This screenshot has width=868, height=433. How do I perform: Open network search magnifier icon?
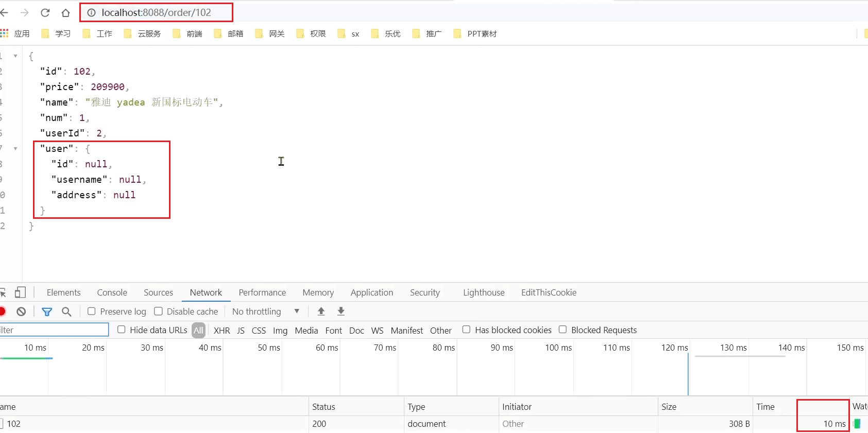tap(66, 311)
